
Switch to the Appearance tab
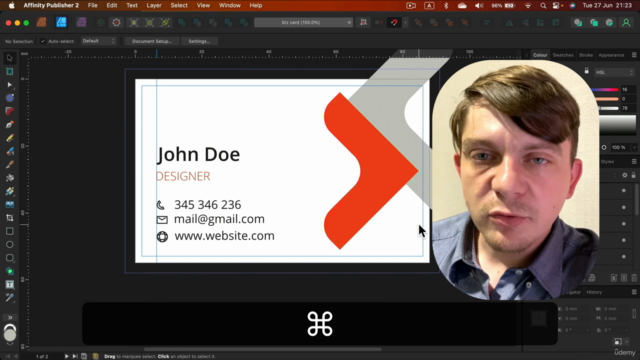[x=611, y=55]
